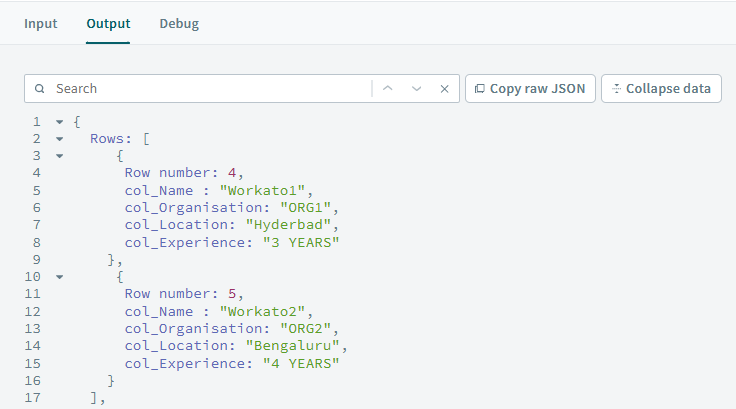Collapse the second row object on line 10
This screenshot has width=736, height=409.
(x=59, y=276)
